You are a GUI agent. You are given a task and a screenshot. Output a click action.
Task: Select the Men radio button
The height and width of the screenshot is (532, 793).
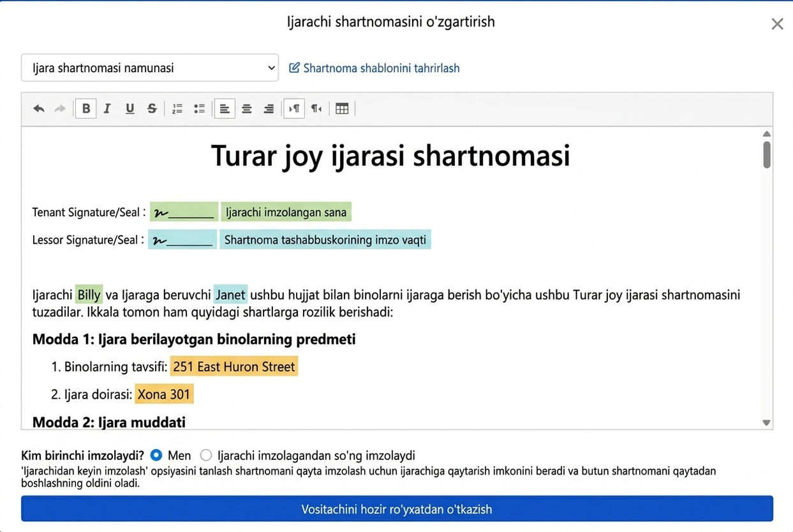[156, 455]
